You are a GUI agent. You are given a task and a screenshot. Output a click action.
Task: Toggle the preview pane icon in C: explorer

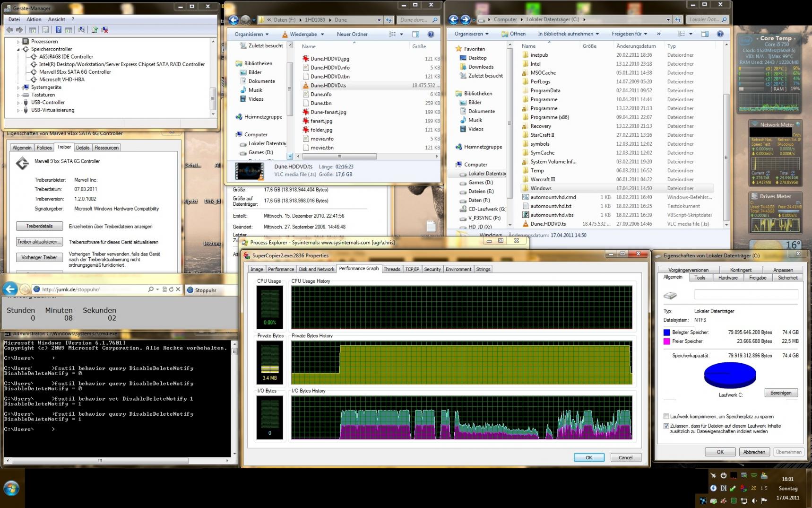pyautogui.click(x=705, y=34)
